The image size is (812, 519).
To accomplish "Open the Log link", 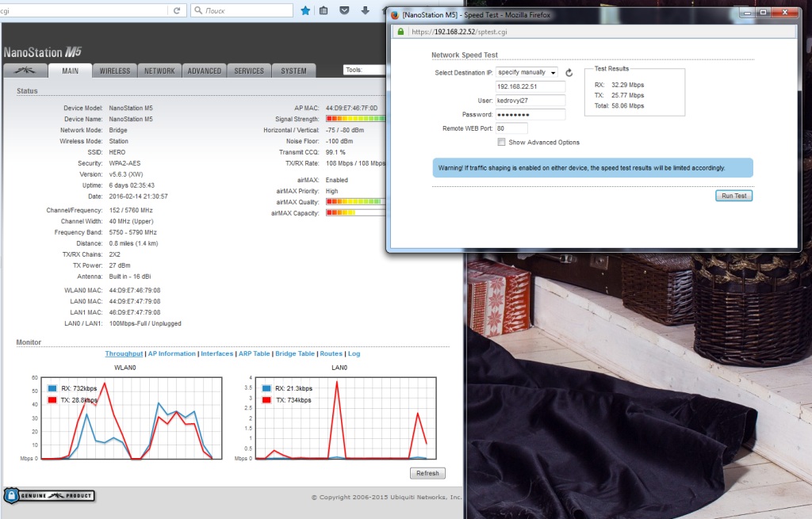I will pos(354,353).
